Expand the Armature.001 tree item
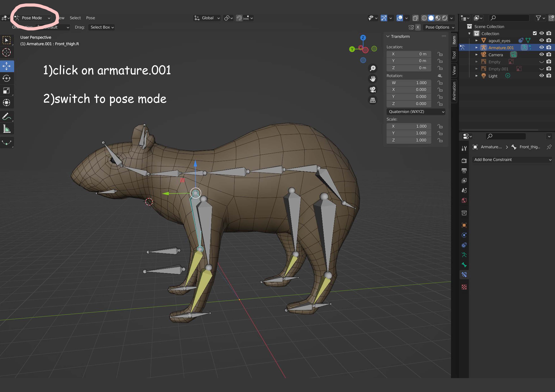555x392 pixels. click(x=476, y=48)
